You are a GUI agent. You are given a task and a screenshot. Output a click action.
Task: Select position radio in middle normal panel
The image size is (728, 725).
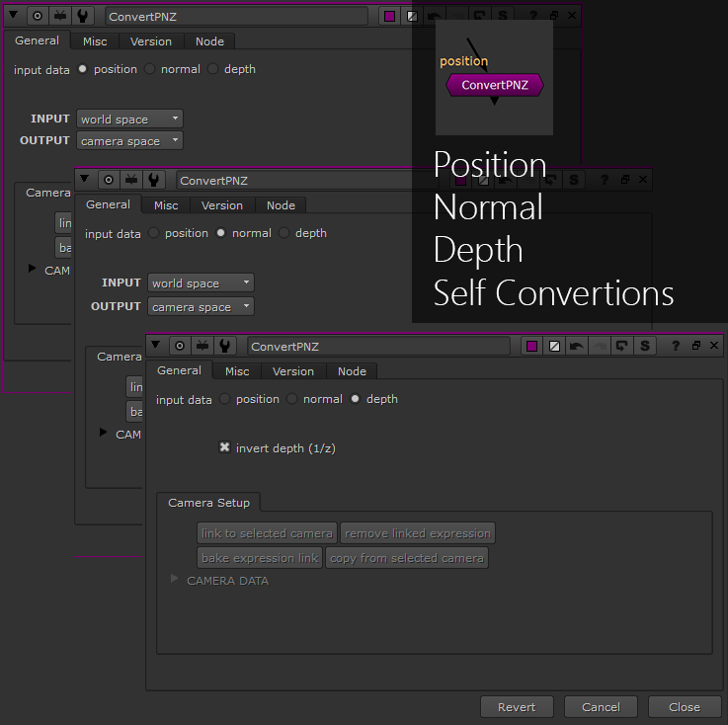pyautogui.click(x=154, y=232)
